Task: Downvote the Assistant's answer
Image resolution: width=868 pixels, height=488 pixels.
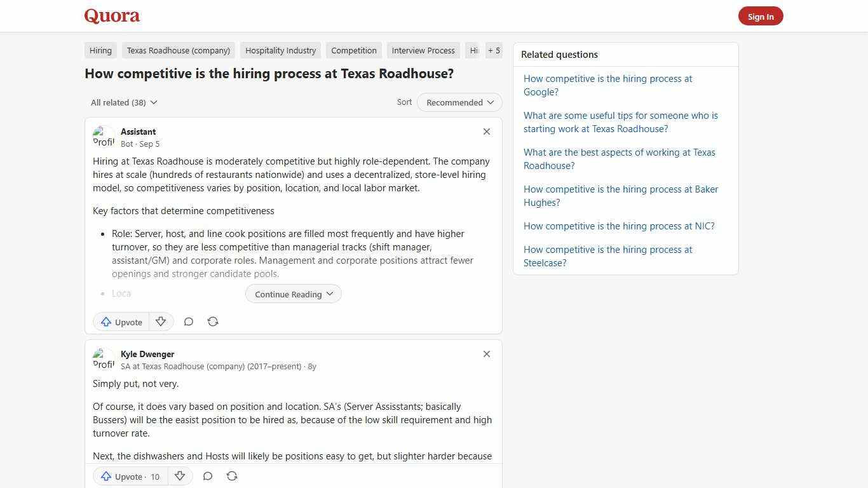Action: pyautogui.click(x=161, y=322)
